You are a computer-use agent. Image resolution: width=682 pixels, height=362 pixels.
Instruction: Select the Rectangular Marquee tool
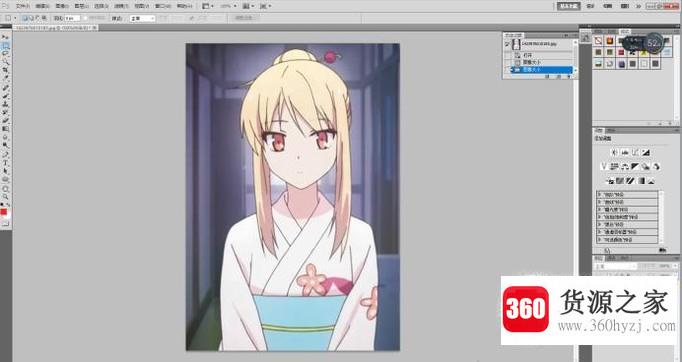(6, 46)
